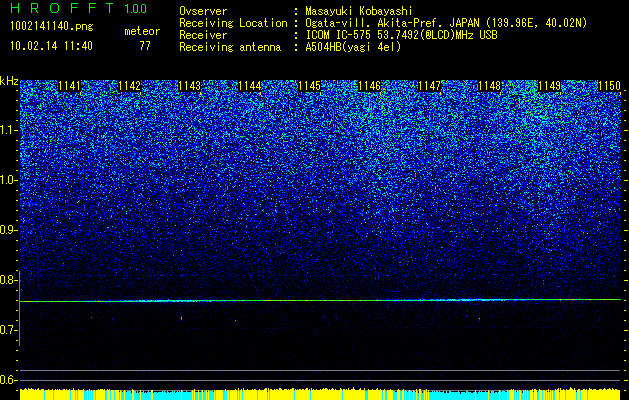Image resolution: width=629 pixels, height=400 pixels.
Task: Click the 1144 time marker
Action: pos(250,86)
